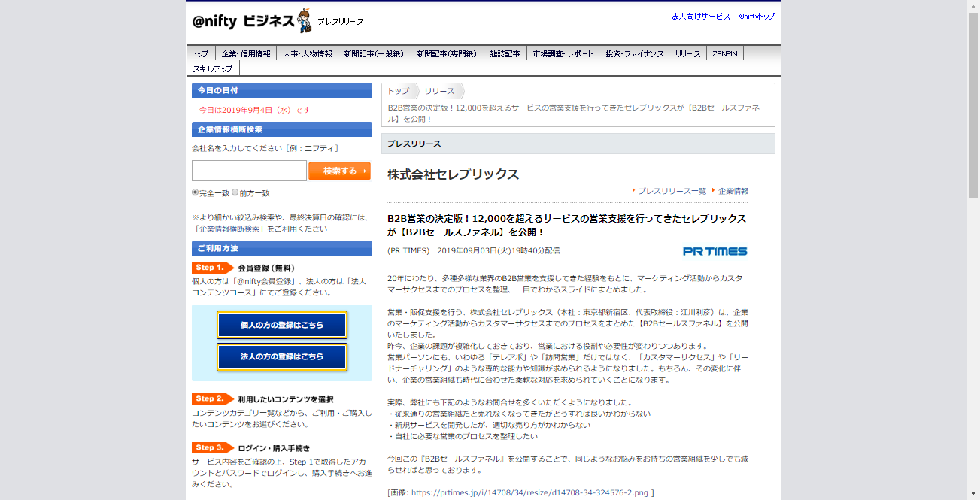Screen dimensions: 980x500
Task: Select the リリース tab
Action: [x=687, y=53]
